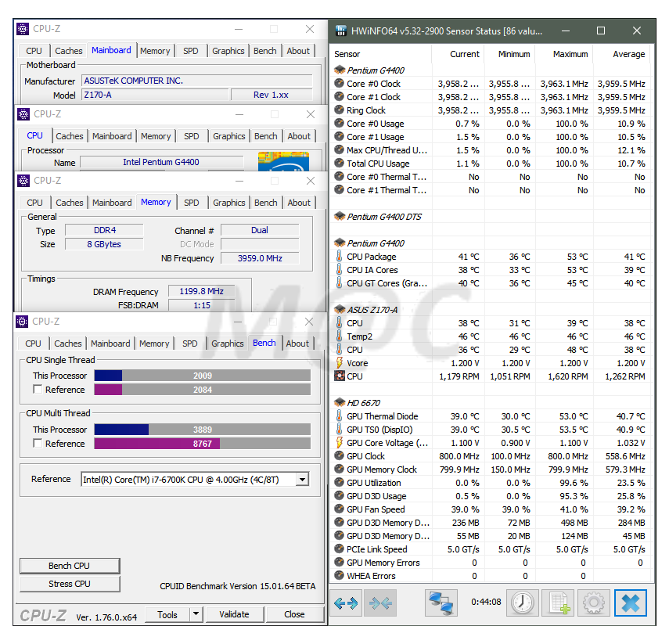Click the Current column header
This screenshot has width=669, height=644.
458,54
